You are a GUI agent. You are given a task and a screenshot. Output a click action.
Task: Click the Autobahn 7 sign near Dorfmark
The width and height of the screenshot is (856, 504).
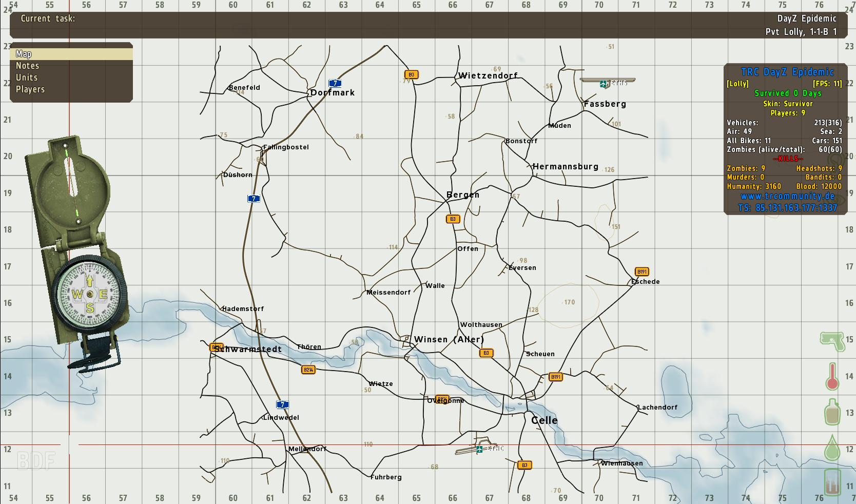[x=335, y=83]
